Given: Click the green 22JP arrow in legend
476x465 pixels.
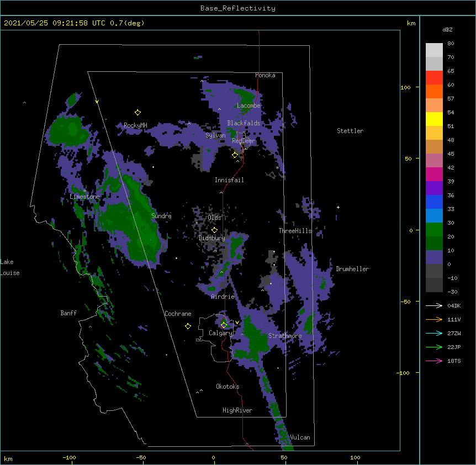Looking at the screenshot, I should (434, 347).
